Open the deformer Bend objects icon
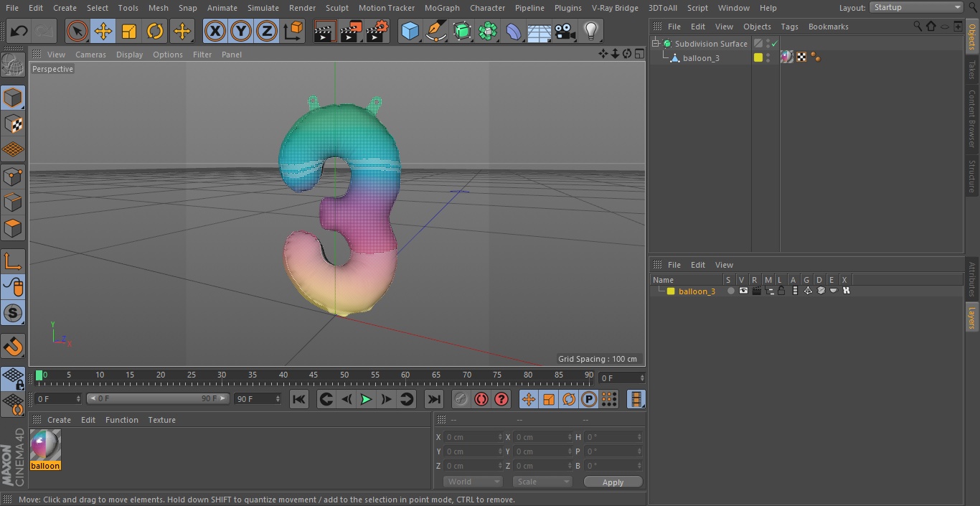The width and height of the screenshot is (980, 506). point(514,31)
